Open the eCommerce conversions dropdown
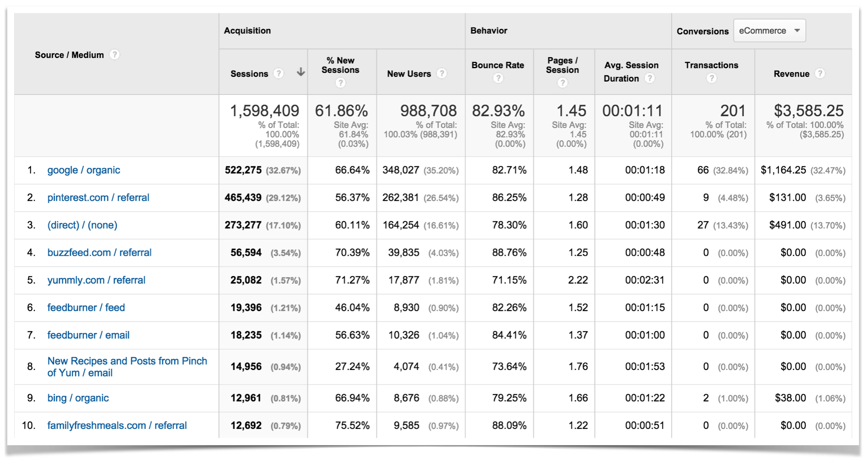 769,30
